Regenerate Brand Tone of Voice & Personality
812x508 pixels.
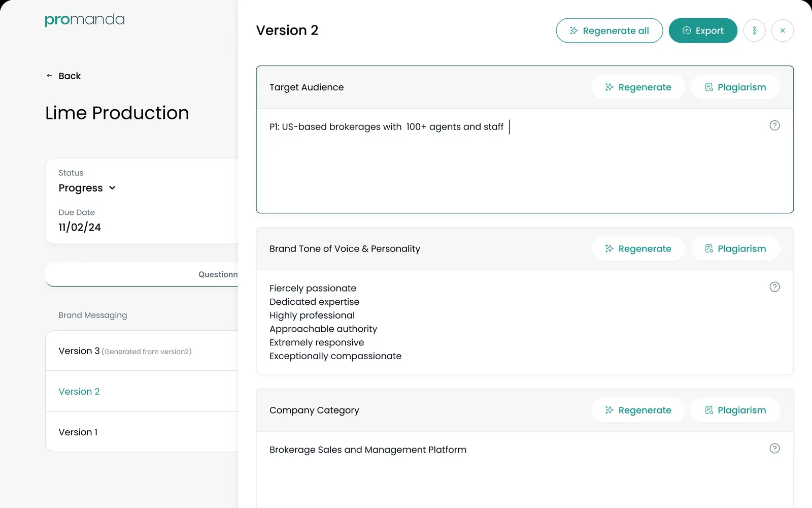[x=638, y=248]
